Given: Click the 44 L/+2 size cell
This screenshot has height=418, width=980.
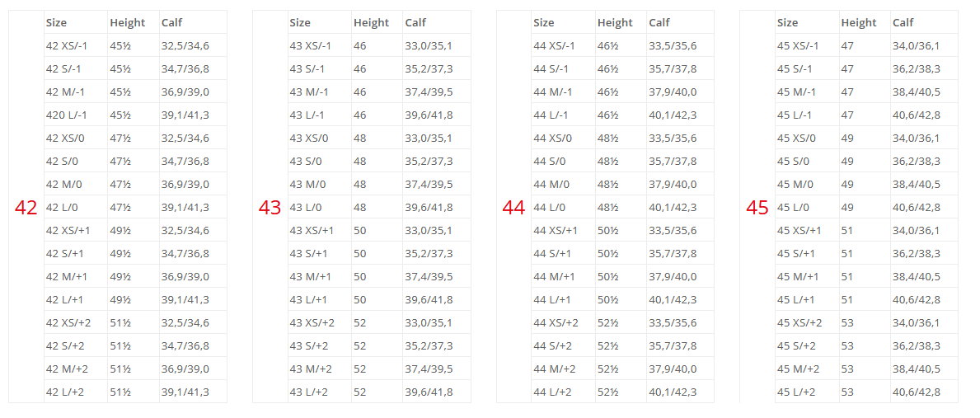Looking at the screenshot, I should coord(563,392).
